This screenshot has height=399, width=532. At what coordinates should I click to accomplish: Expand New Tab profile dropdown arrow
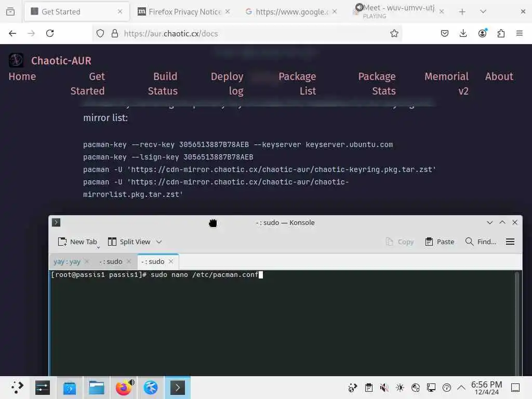click(98, 247)
